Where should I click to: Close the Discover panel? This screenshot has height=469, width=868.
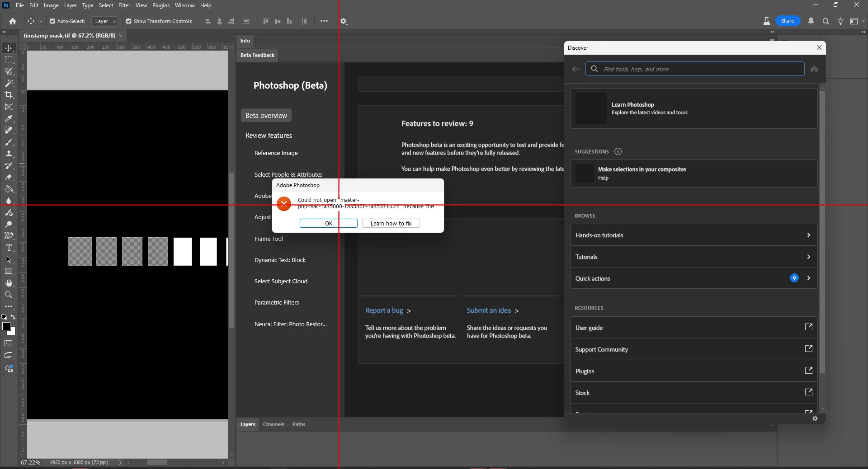(x=819, y=47)
